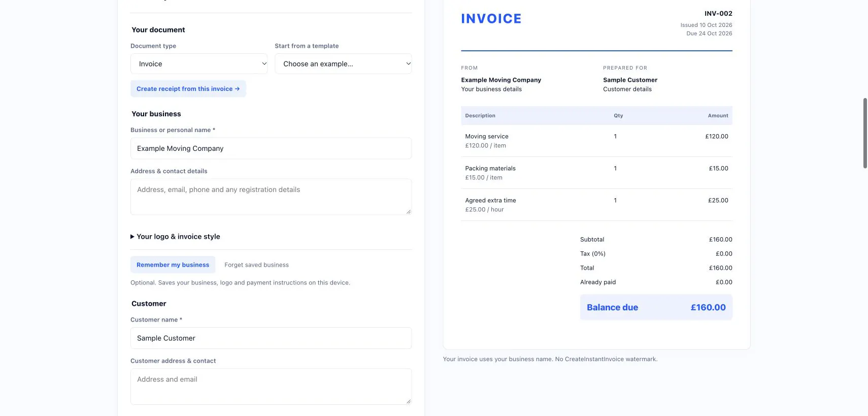Click Create receipt from this invoice button
The width and height of the screenshot is (868, 416).
(x=188, y=89)
